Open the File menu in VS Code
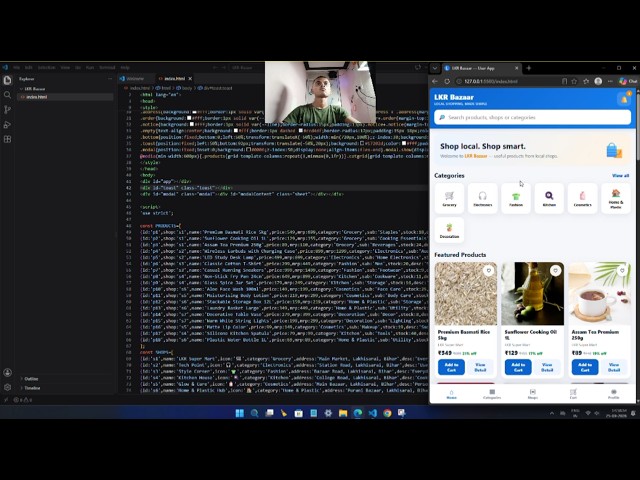This screenshot has height=480, width=640. point(16,68)
